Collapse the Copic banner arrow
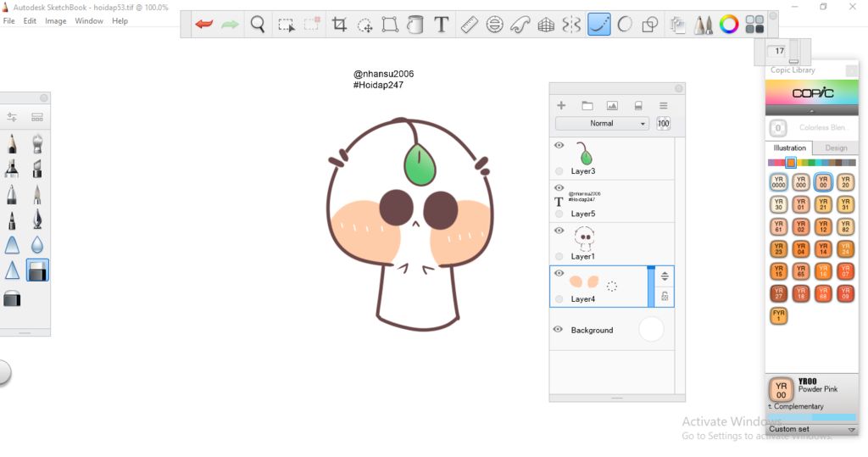This screenshot has width=868, height=457. (x=812, y=111)
